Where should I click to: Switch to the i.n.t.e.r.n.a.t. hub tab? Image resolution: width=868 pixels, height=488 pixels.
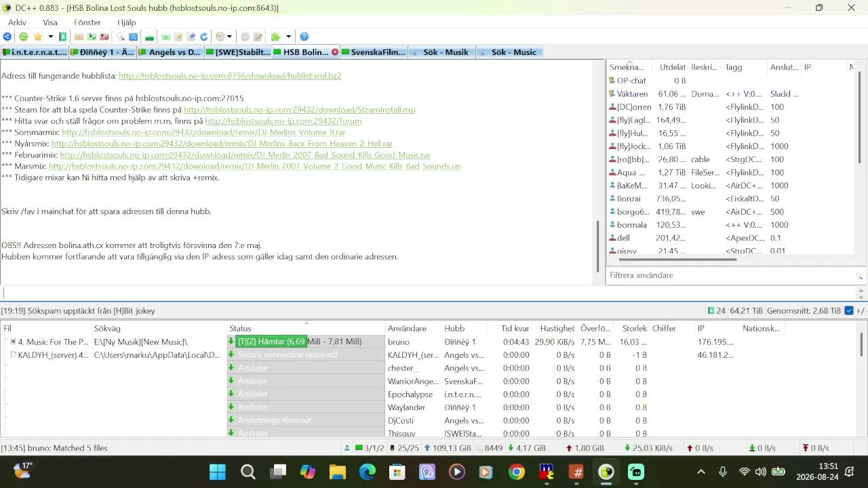click(35, 52)
